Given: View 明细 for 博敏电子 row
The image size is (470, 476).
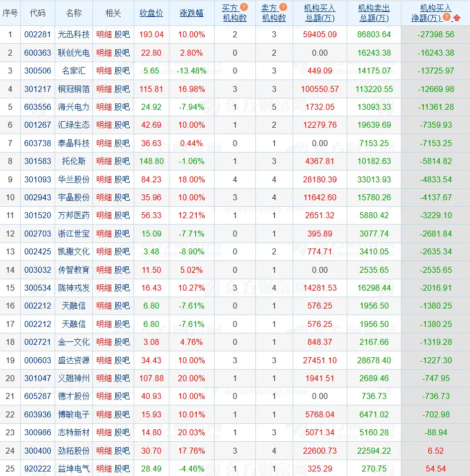Looking at the screenshot, I should tap(104, 414).
